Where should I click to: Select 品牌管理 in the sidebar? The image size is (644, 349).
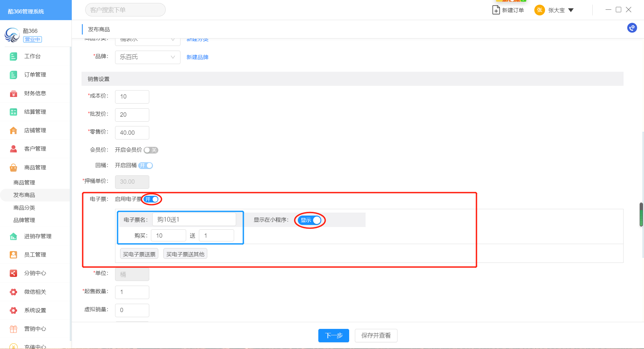point(24,220)
